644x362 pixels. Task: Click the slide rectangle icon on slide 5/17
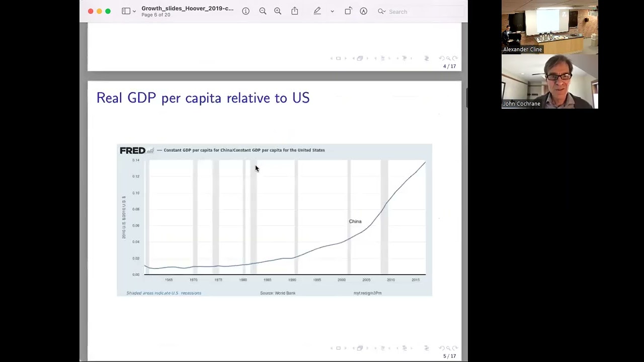338,348
